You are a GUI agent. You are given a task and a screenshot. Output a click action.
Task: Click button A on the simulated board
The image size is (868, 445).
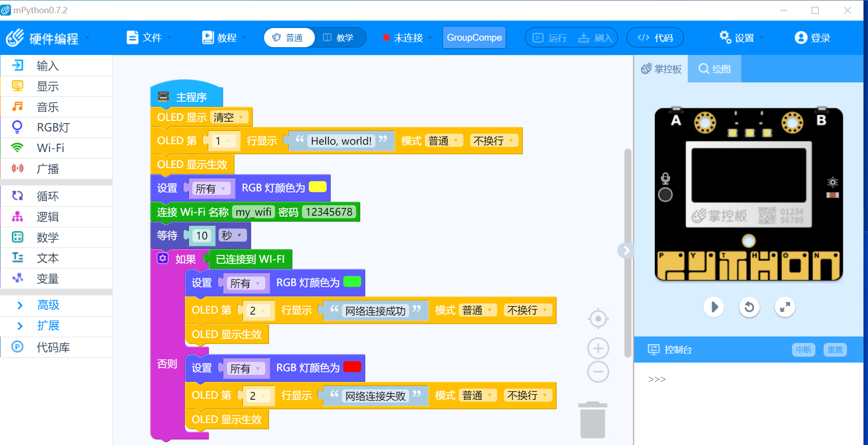[x=676, y=120]
